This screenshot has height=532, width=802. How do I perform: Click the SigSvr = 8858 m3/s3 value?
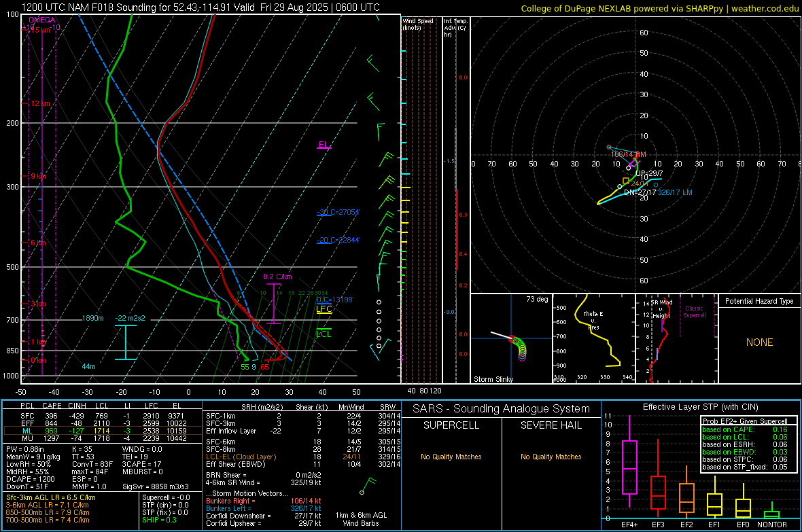[156, 487]
